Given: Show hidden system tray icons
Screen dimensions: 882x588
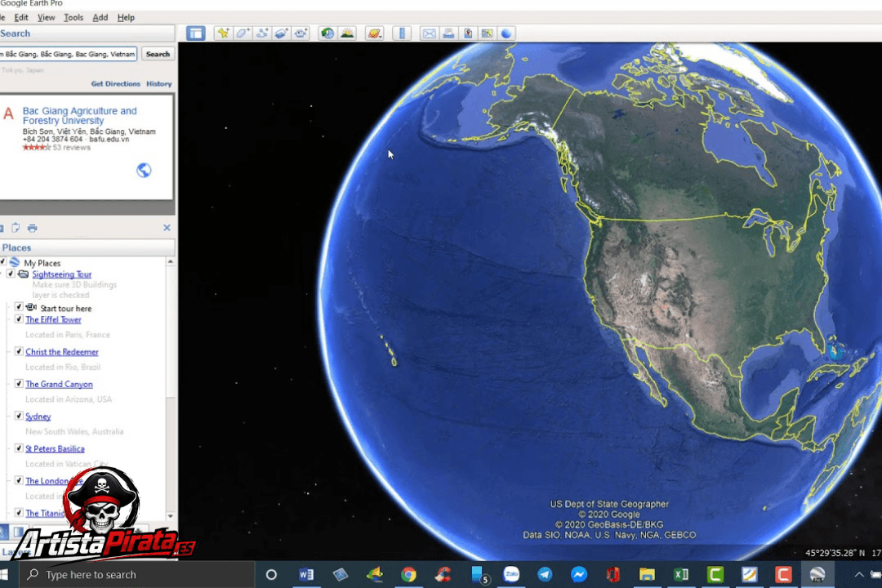Looking at the screenshot, I should (859, 574).
